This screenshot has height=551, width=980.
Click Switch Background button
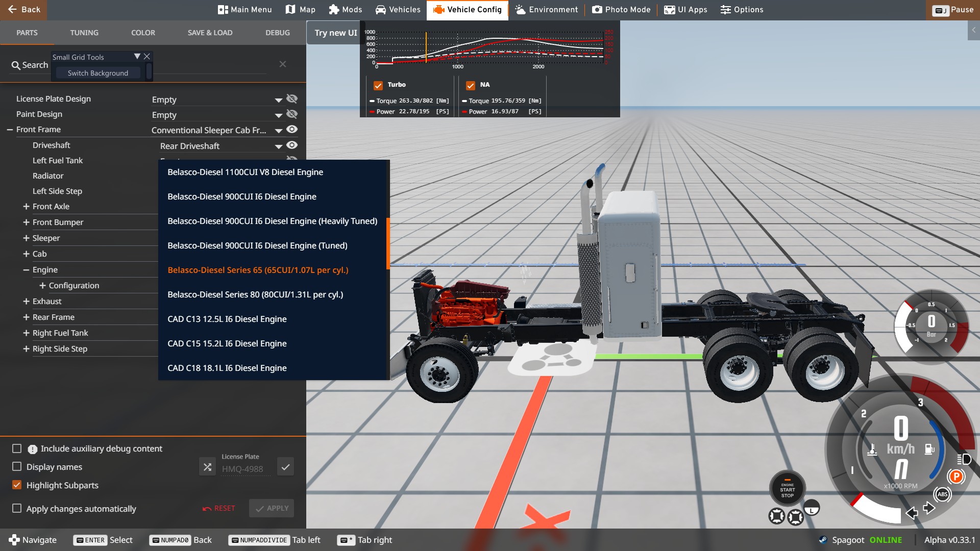point(97,73)
